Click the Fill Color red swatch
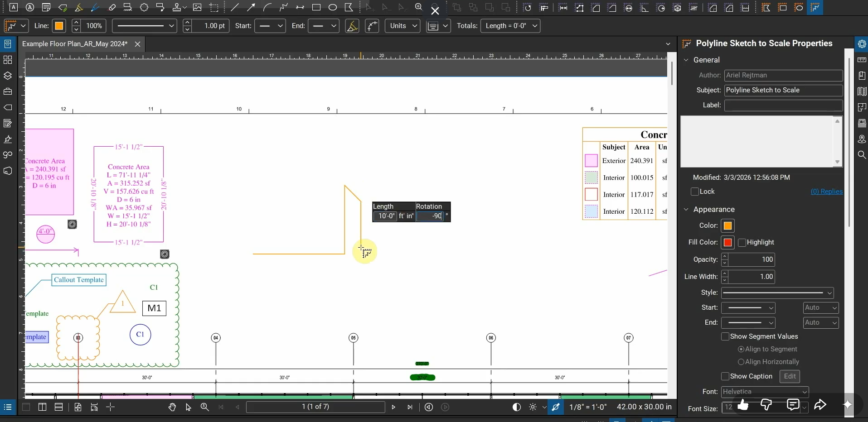This screenshot has height=422, width=868. click(x=728, y=243)
